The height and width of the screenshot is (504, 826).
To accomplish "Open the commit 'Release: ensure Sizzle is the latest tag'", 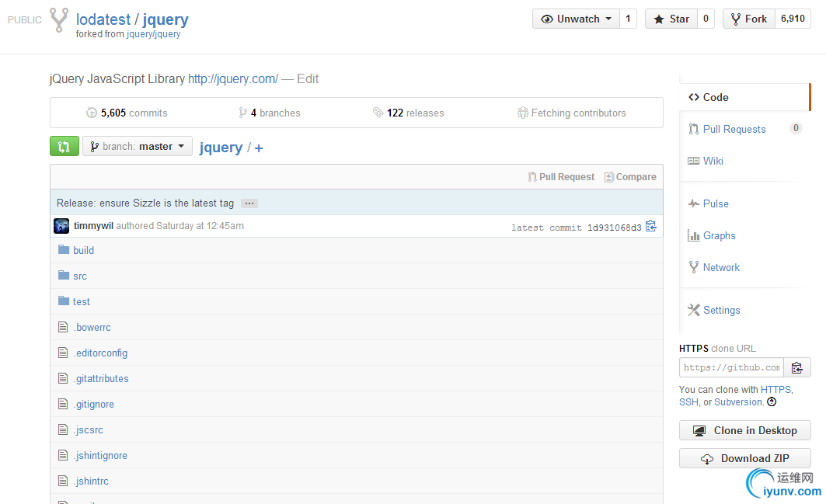I will tap(145, 203).
